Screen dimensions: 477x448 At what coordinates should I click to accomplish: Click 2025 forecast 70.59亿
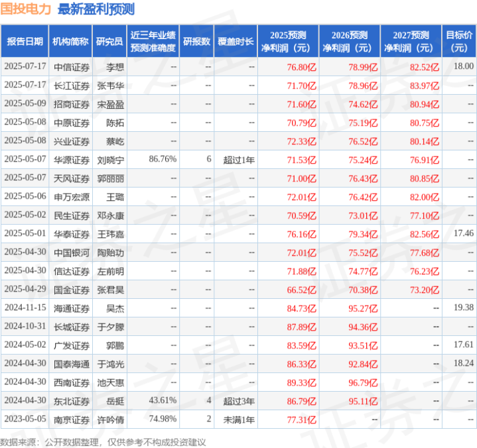click(x=301, y=215)
